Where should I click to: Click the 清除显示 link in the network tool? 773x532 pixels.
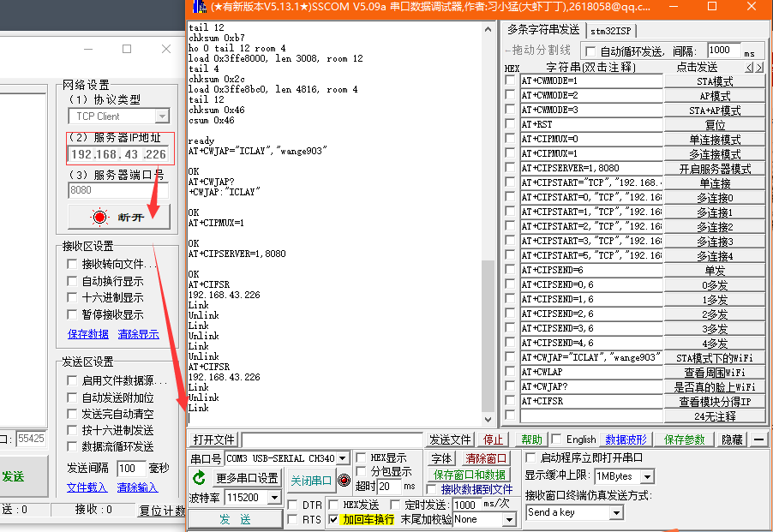(139, 334)
